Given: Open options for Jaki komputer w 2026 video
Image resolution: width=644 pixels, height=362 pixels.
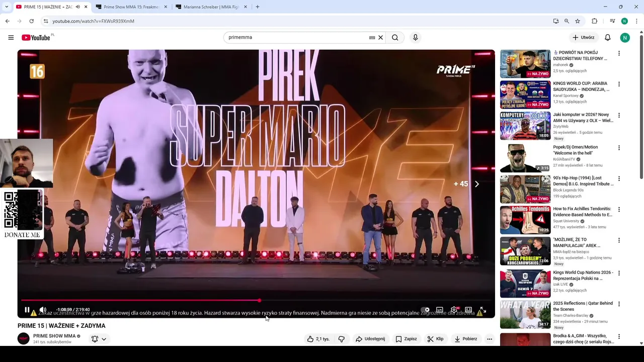Looking at the screenshot, I should [x=619, y=115].
